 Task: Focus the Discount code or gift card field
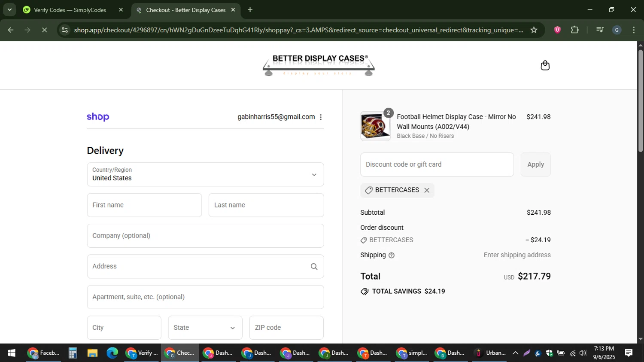pos(437,164)
